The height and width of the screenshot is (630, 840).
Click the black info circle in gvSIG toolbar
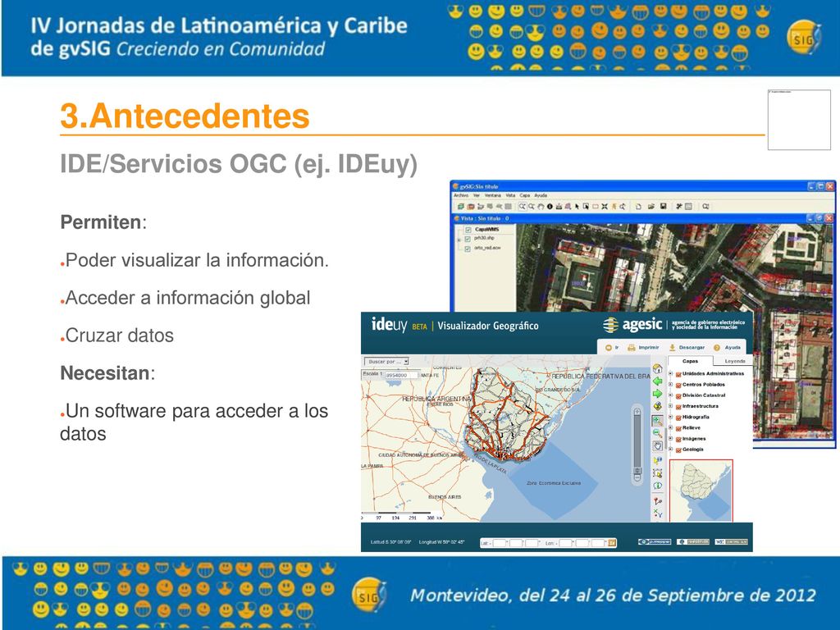(550, 206)
